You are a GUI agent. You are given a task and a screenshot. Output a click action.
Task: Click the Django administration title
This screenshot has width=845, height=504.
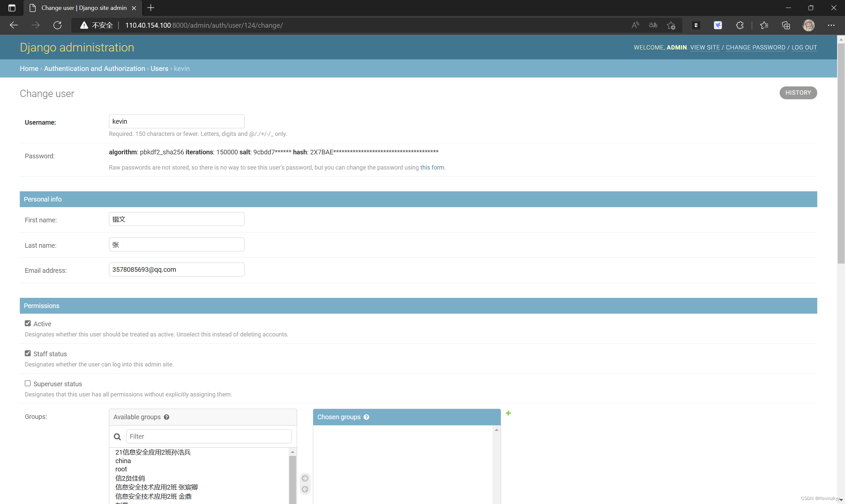[x=77, y=47]
